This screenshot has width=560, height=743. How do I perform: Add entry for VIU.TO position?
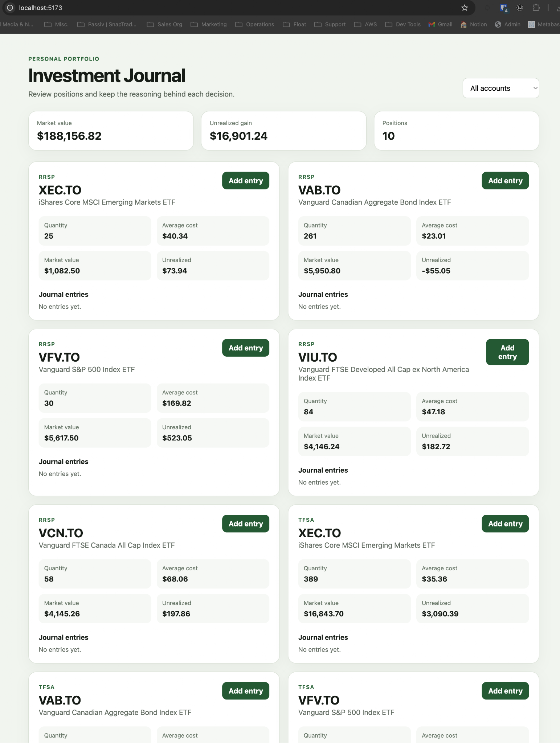click(x=507, y=352)
